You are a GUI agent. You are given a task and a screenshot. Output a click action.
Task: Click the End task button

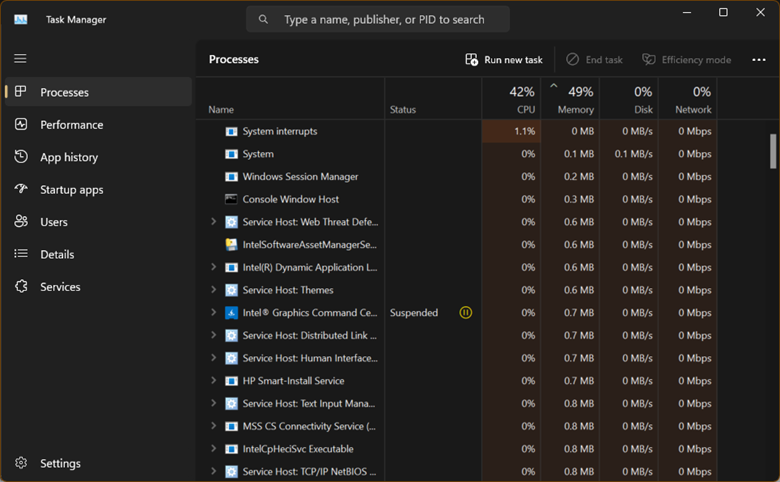point(594,60)
